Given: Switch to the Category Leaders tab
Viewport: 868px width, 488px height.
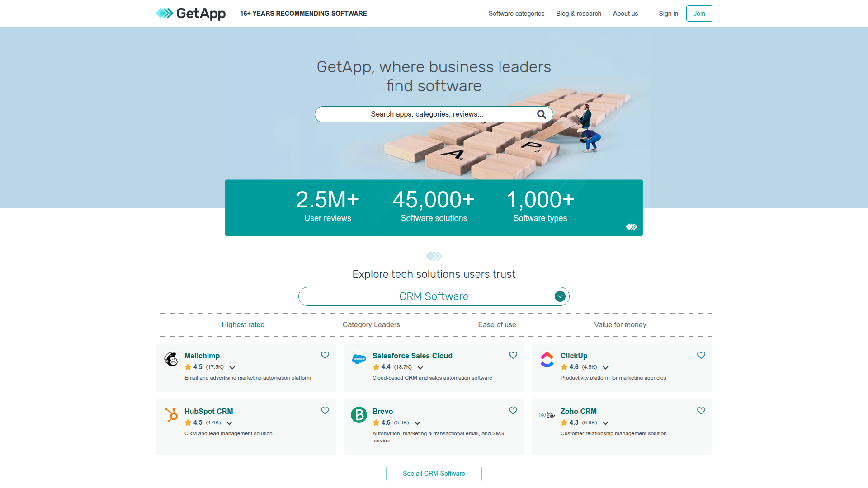Looking at the screenshot, I should point(371,324).
